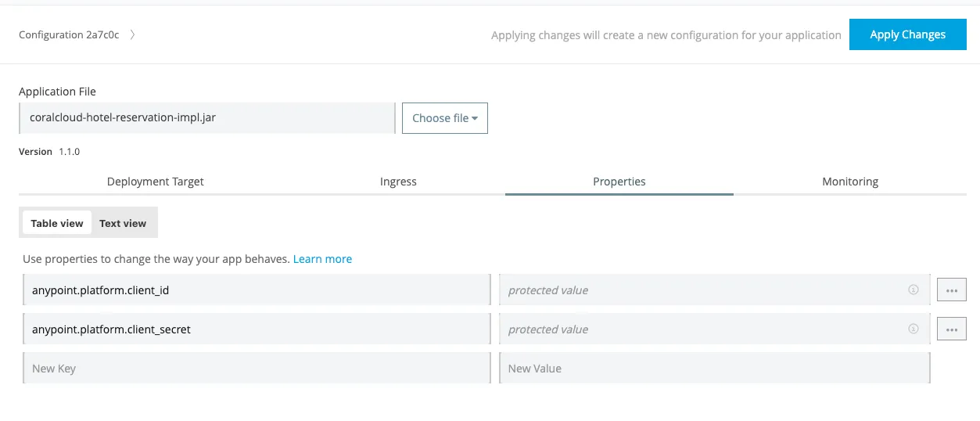980x421 pixels.
Task: Click chevron beside Configuration 2a7c0c
Action: coord(132,34)
